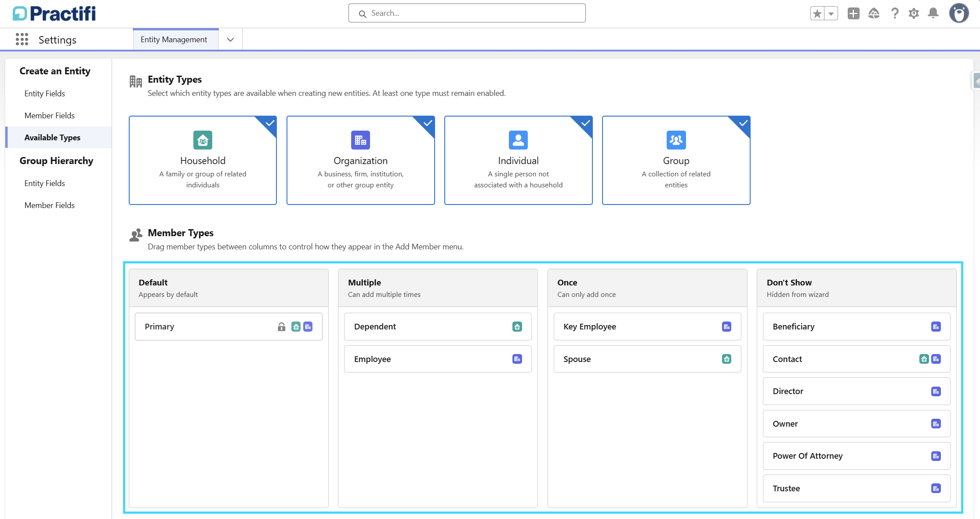Click the organization icon on the Primary card
The width and height of the screenshot is (980, 519).
point(308,327)
